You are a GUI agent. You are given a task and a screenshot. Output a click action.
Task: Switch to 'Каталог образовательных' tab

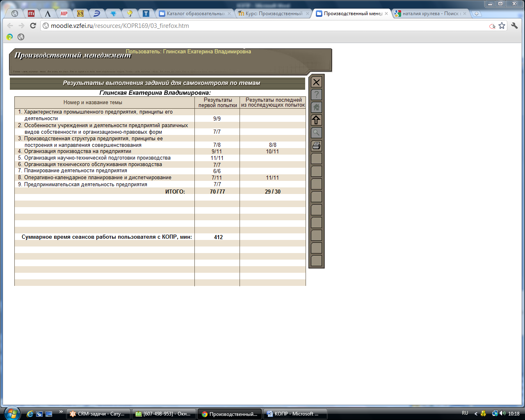coord(195,14)
